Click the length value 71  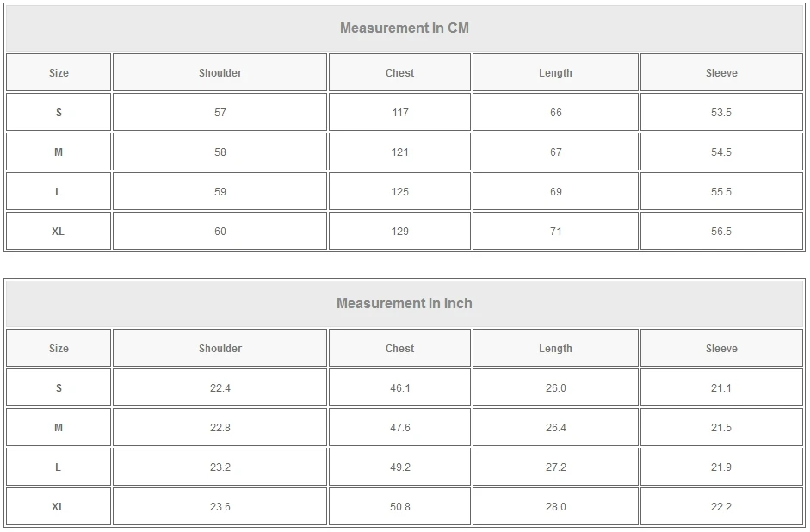(x=555, y=232)
